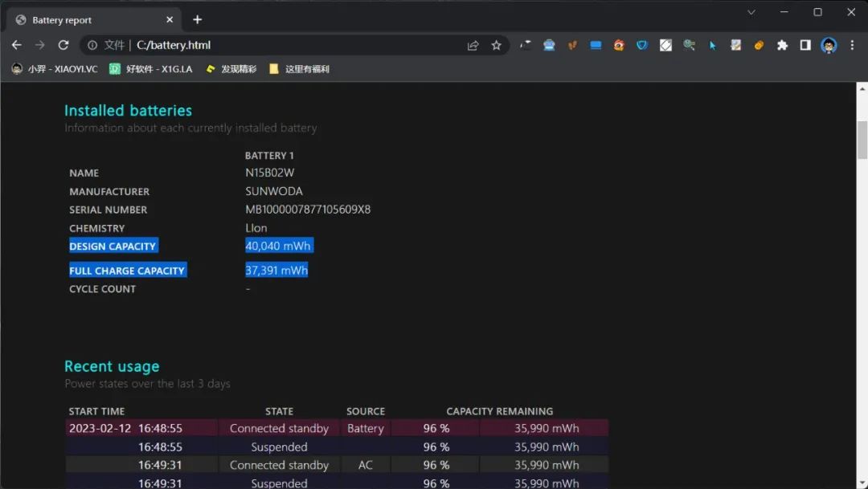Reload the battery report page
The height and width of the screenshot is (489, 868).
pos(63,46)
